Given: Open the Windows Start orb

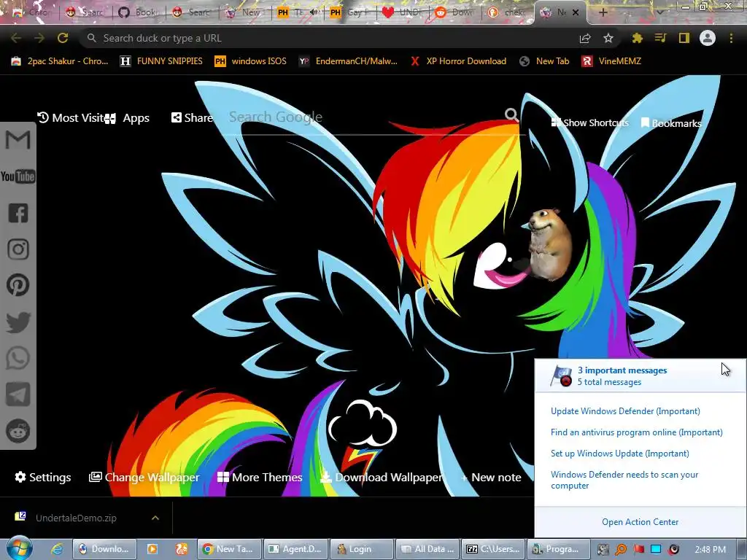Looking at the screenshot, I should click(x=19, y=548).
